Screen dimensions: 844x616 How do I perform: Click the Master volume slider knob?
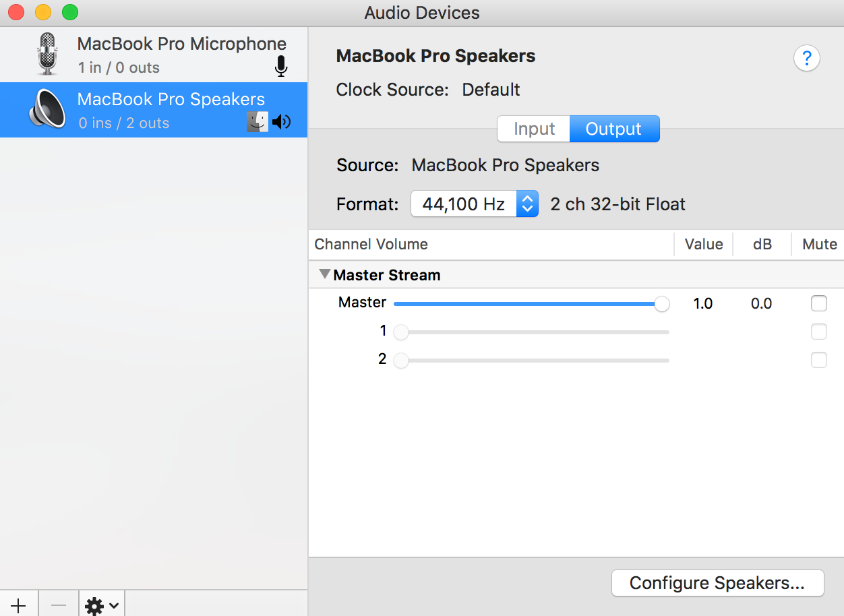tap(662, 304)
